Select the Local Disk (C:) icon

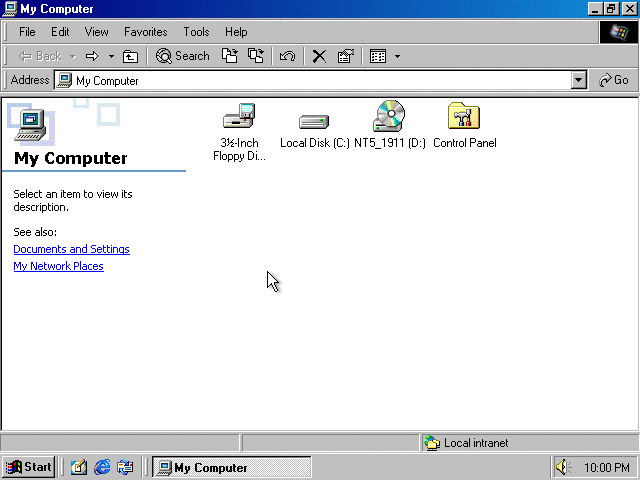click(314, 131)
